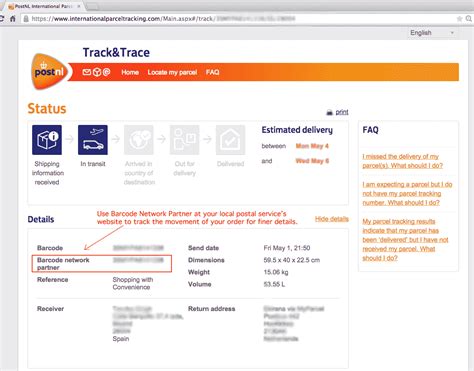Click the round icon left of Home

(x=106, y=72)
